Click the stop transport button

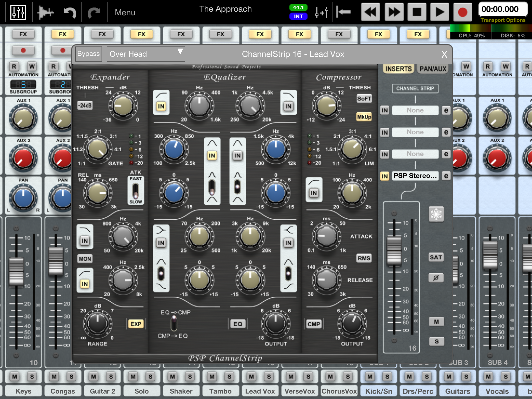tap(417, 12)
